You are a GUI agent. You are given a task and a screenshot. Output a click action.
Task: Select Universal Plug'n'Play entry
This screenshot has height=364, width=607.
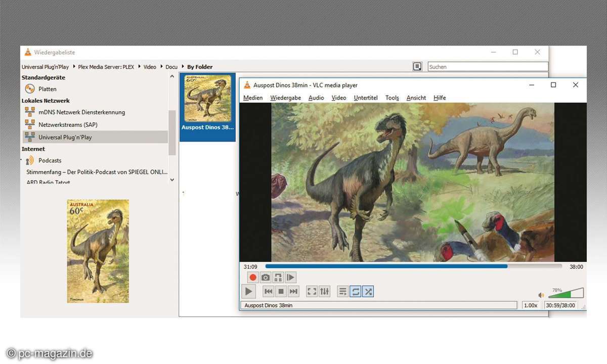click(x=95, y=137)
